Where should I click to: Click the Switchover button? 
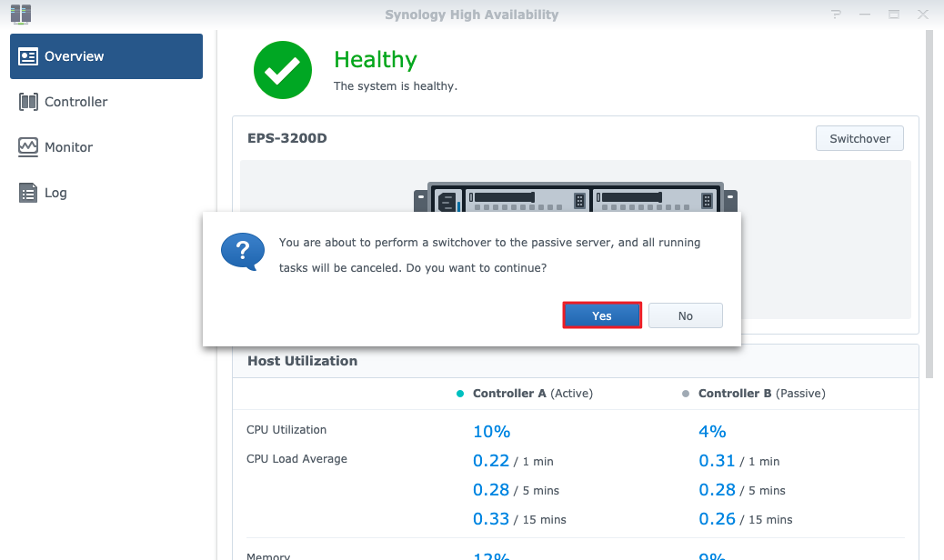(859, 138)
